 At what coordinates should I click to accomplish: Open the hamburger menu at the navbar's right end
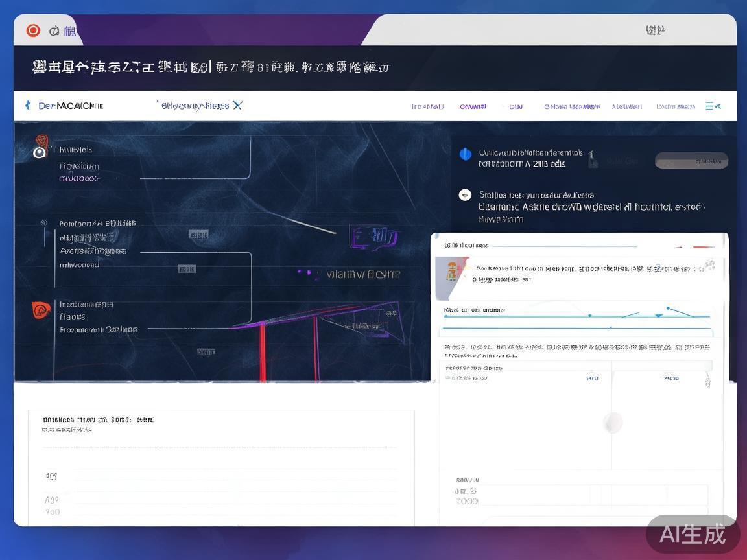click(713, 106)
